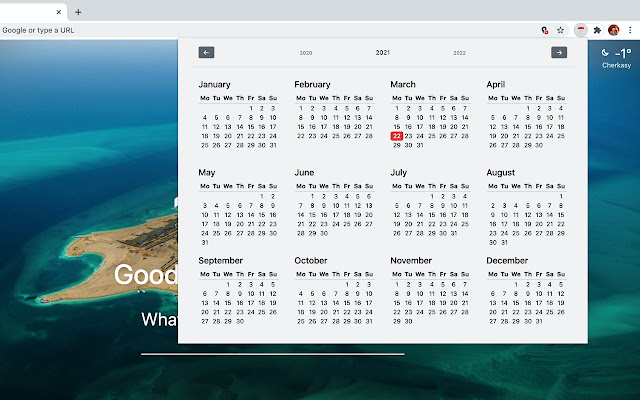Select July 4
The image size is (640, 400).
[465, 196]
